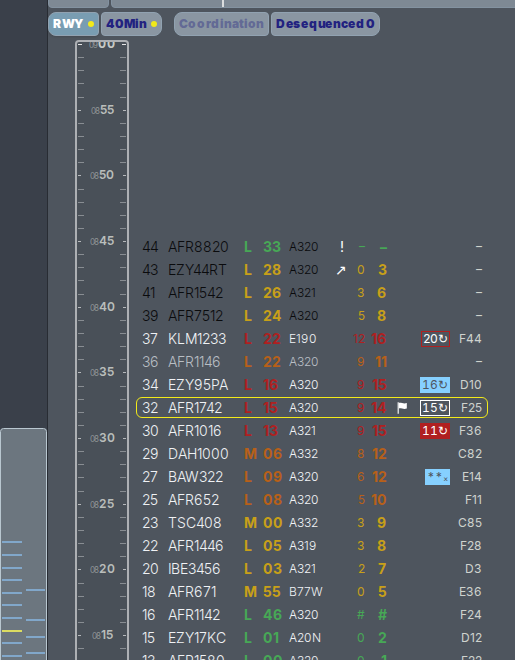Click time 28 on EZY44RT row
Image resolution: width=515 pixels, height=660 pixels.
[272, 270]
